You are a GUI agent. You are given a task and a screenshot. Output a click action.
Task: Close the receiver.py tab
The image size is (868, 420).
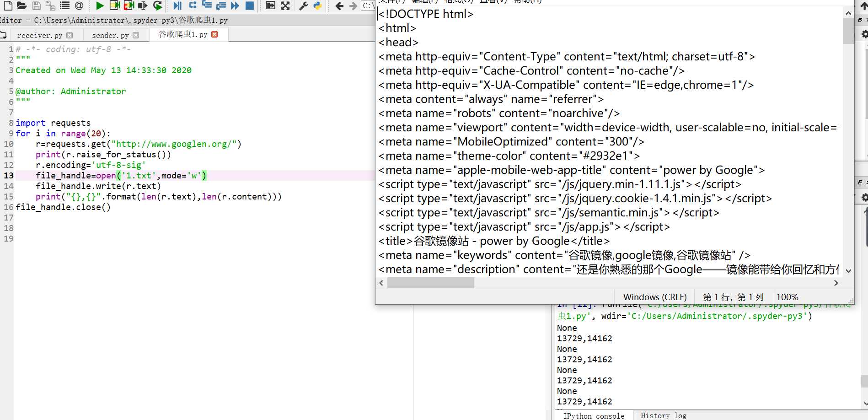70,35
